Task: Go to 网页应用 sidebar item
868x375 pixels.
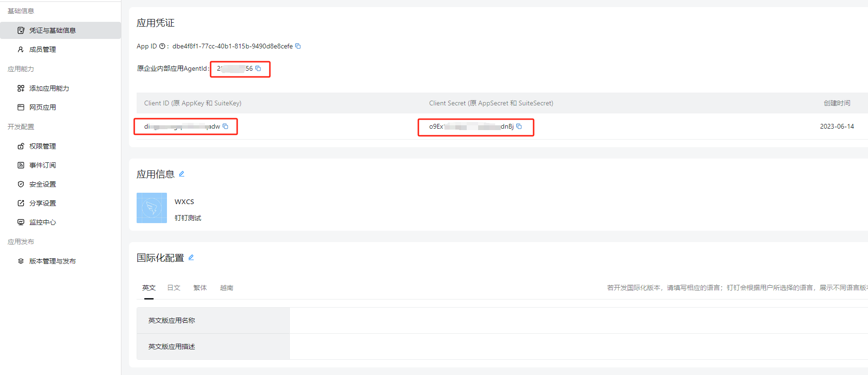Action: click(43, 107)
